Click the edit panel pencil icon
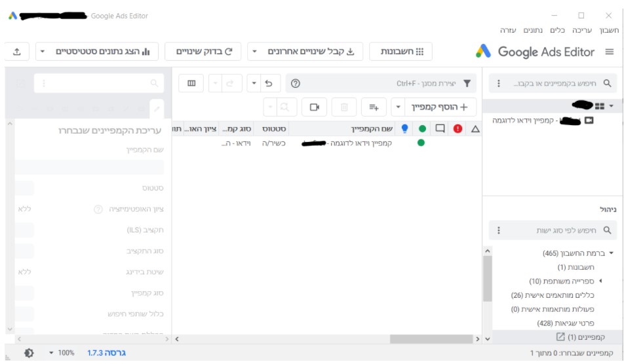624x364 pixels. click(x=157, y=109)
